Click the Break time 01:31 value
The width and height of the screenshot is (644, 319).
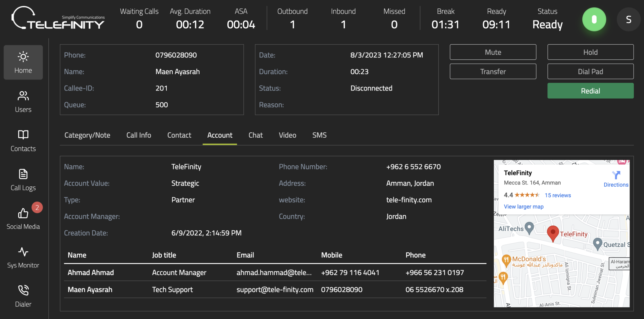click(446, 25)
